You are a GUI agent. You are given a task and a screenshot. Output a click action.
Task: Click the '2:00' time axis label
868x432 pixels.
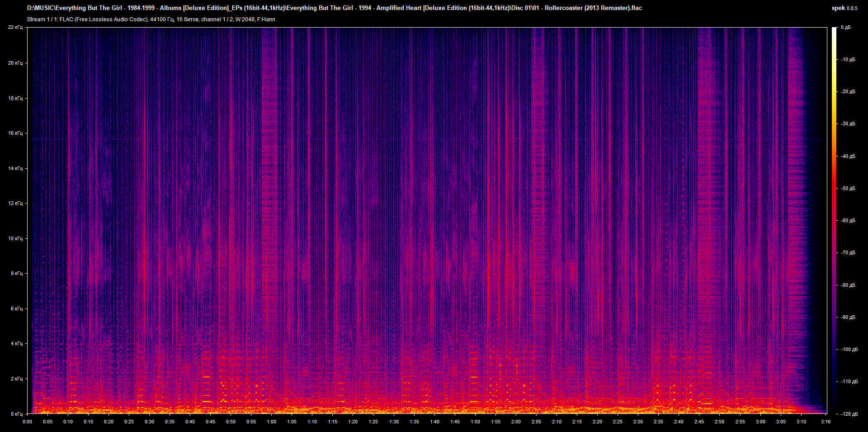click(516, 422)
